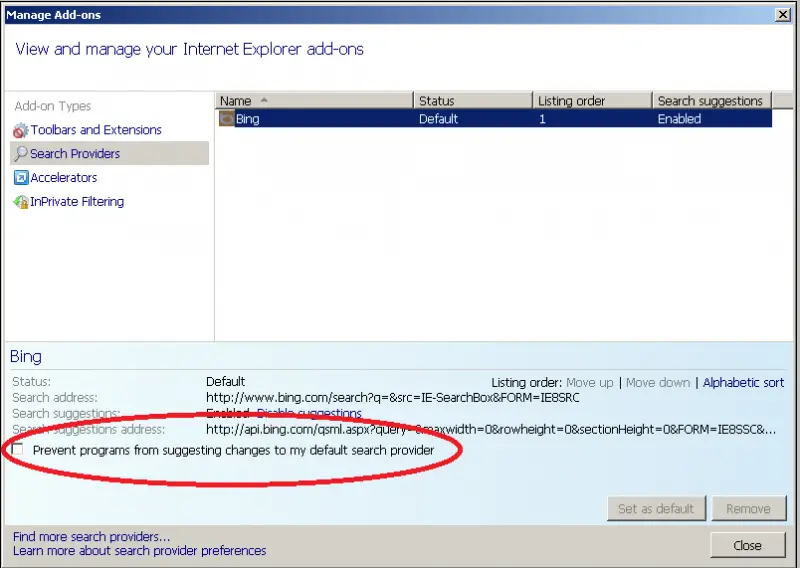Viewport: 800px width, 568px height.
Task: Click the View and manage your add-ons heading
Action: click(189, 49)
